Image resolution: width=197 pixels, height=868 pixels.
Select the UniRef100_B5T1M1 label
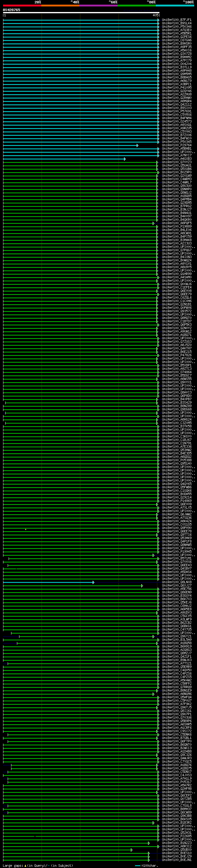pyautogui.click(x=177, y=558)
